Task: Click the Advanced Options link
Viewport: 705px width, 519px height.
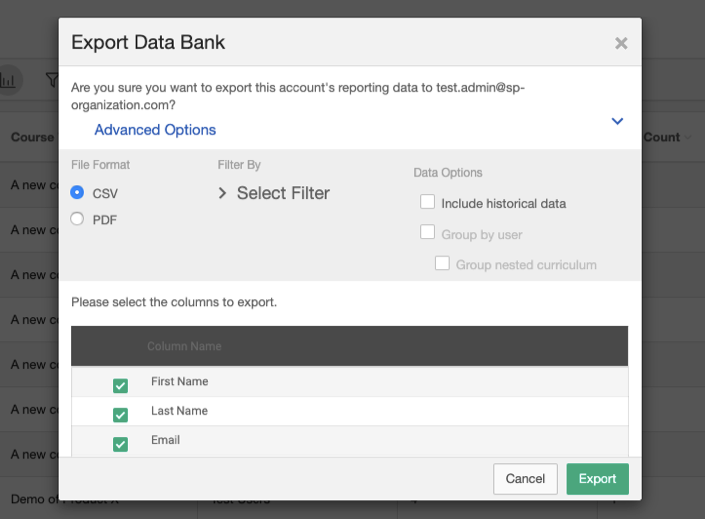Action: tap(155, 130)
